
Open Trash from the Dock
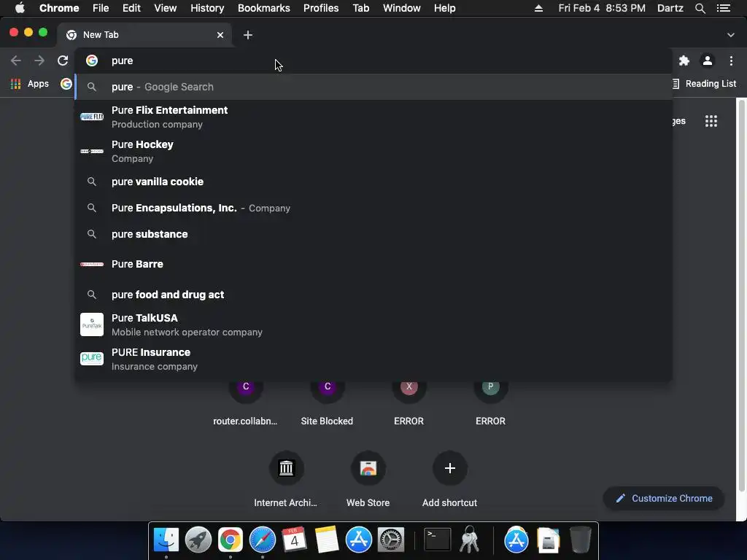[580, 540]
